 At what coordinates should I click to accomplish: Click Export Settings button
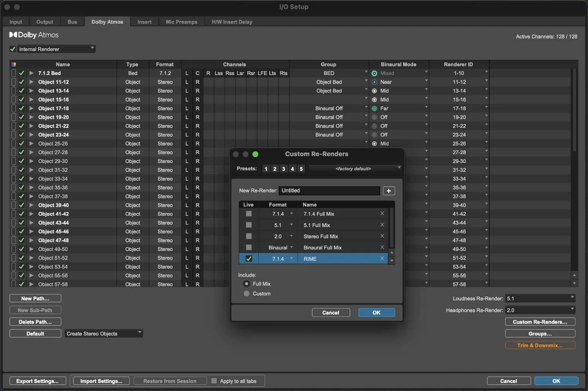coord(37,381)
